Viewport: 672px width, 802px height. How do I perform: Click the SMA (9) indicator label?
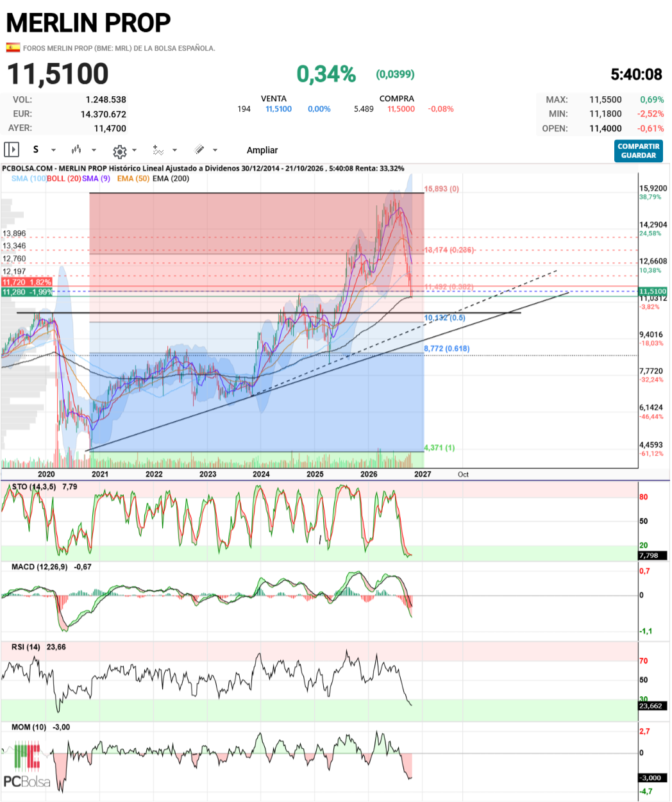96,178
